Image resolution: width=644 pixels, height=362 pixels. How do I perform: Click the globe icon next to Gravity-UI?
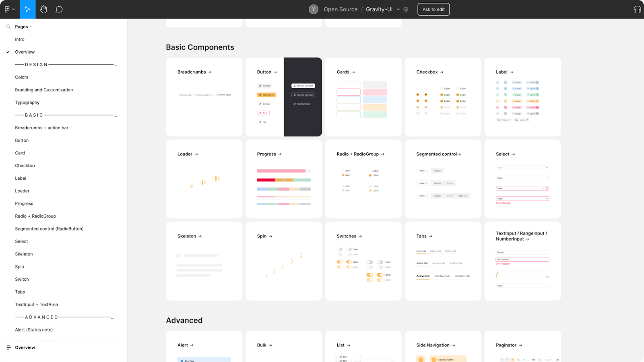406,9
